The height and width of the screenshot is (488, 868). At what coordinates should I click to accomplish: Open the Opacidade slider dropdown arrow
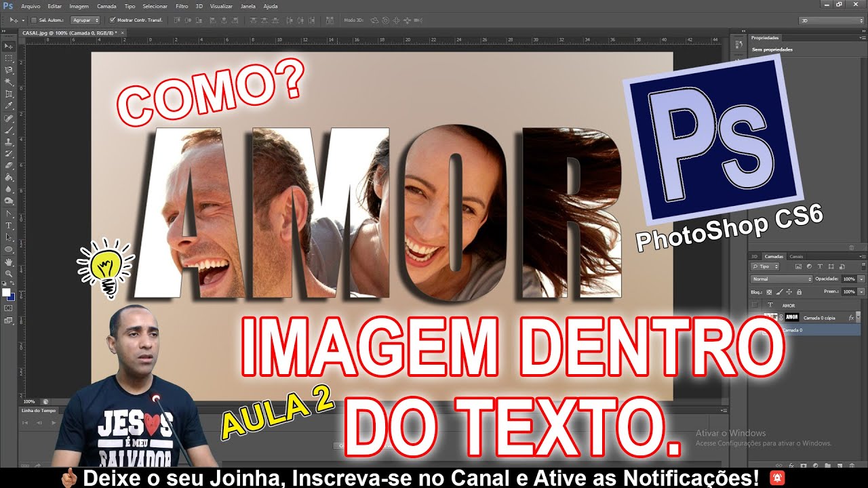pyautogui.click(x=861, y=279)
